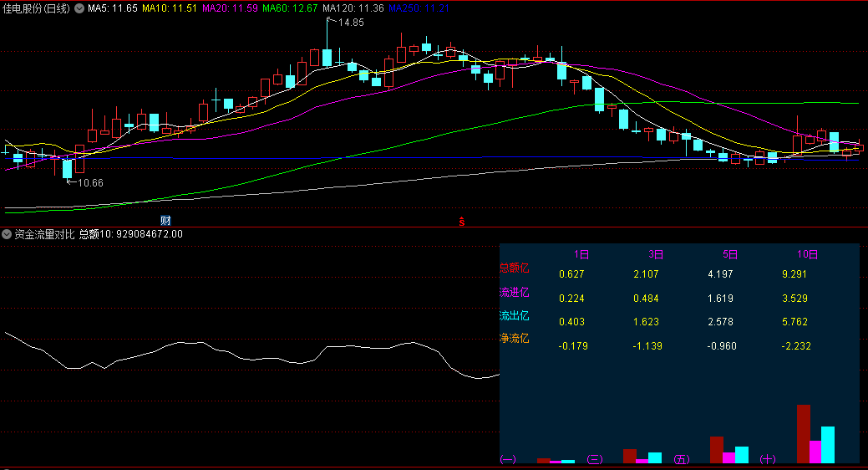
Task: Click the tall dark red 10-day bar
Action: 804,433
